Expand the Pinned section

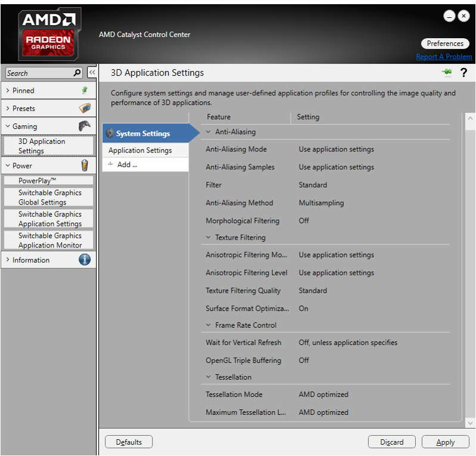(x=8, y=90)
